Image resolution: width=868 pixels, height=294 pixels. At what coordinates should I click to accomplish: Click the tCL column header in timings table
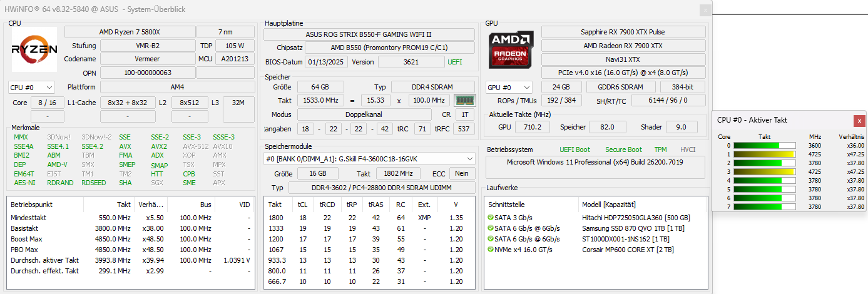tap(302, 205)
